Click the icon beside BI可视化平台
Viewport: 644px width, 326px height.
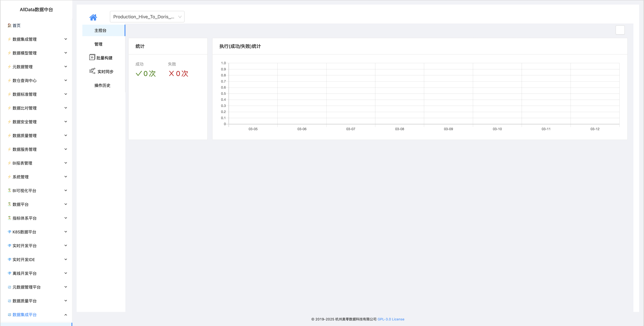click(x=9, y=190)
